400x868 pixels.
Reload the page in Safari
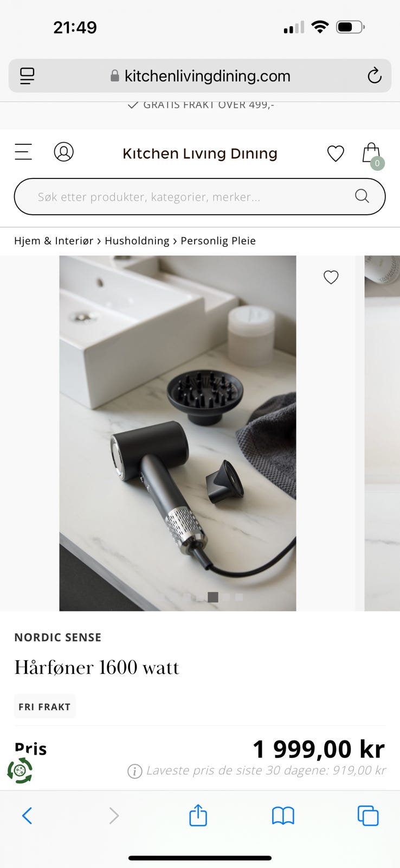375,75
